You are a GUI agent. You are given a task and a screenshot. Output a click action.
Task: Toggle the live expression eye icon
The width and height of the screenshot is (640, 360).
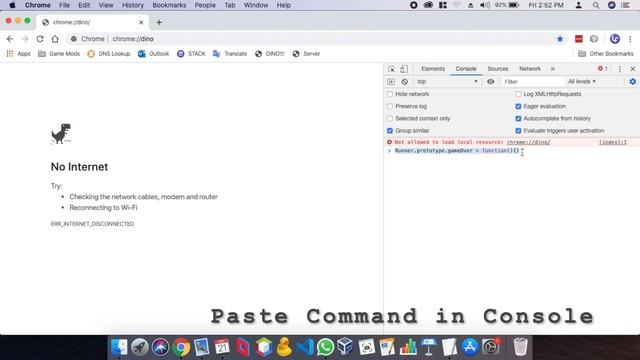(x=491, y=82)
